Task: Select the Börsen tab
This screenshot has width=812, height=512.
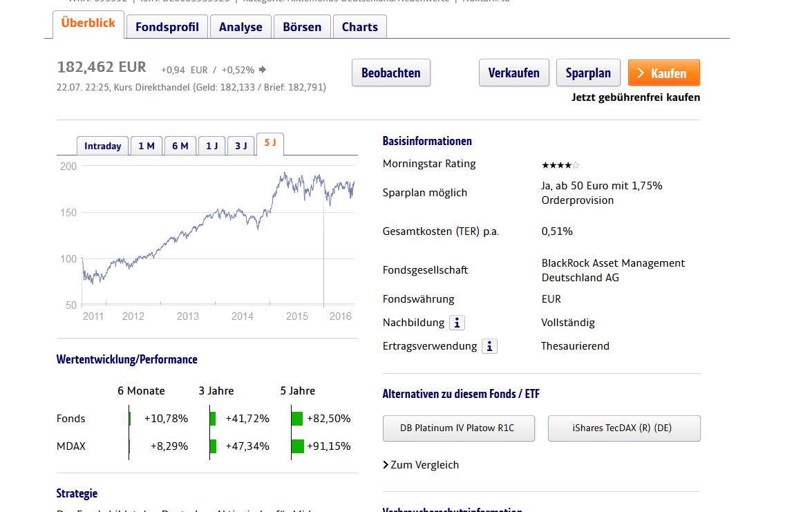Action: (302, 27)
